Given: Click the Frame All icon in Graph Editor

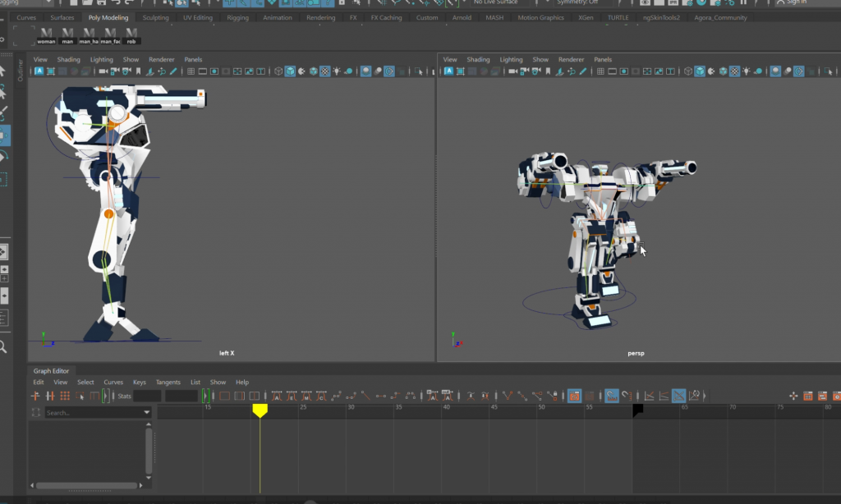Looking at the screenshot, I should tap(224, 396).
